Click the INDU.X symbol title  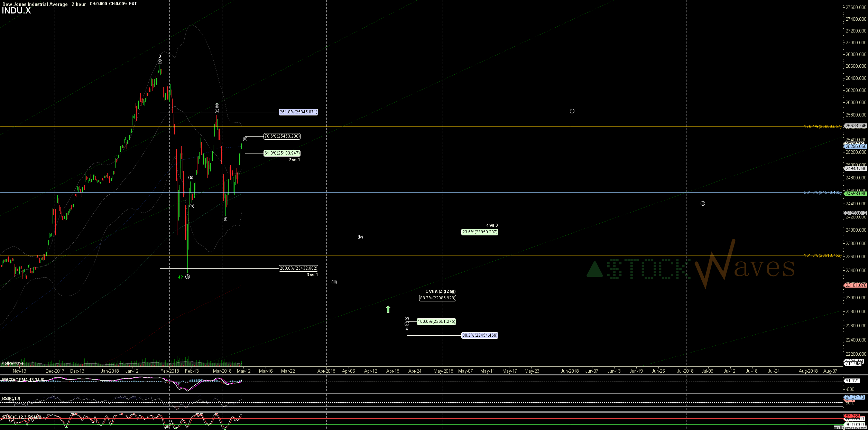coord(16,11)
